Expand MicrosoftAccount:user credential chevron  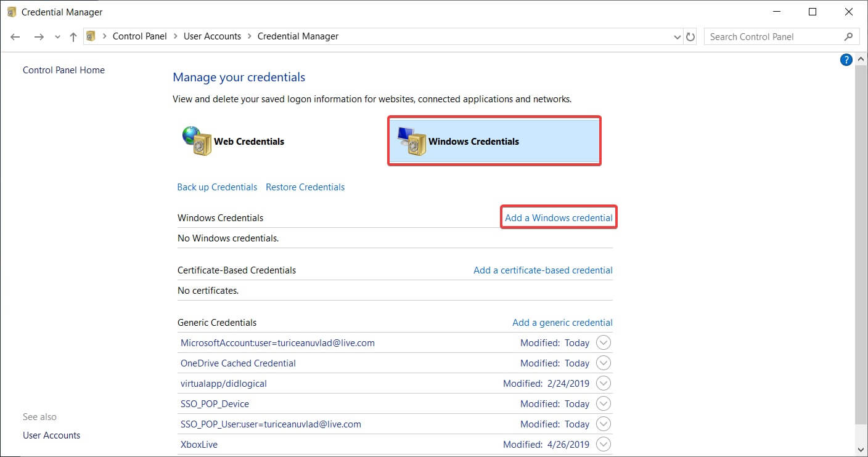point(604,343)
